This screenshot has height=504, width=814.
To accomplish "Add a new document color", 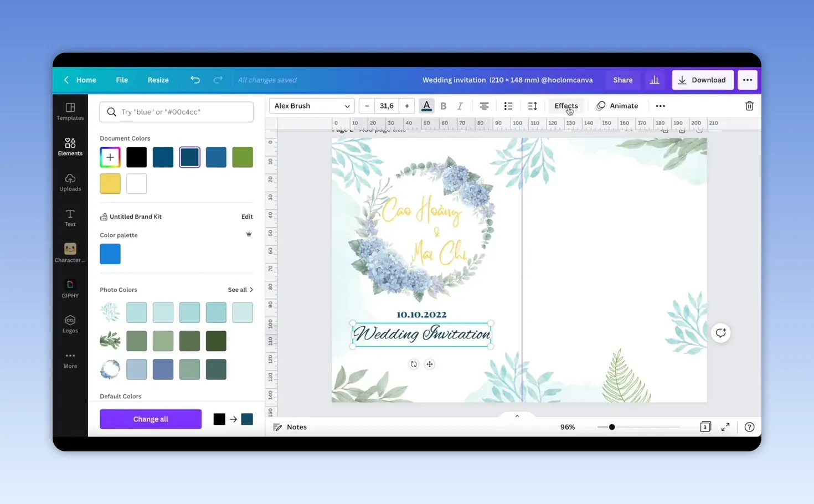I will pyautogui.click(x=110, y=157).
